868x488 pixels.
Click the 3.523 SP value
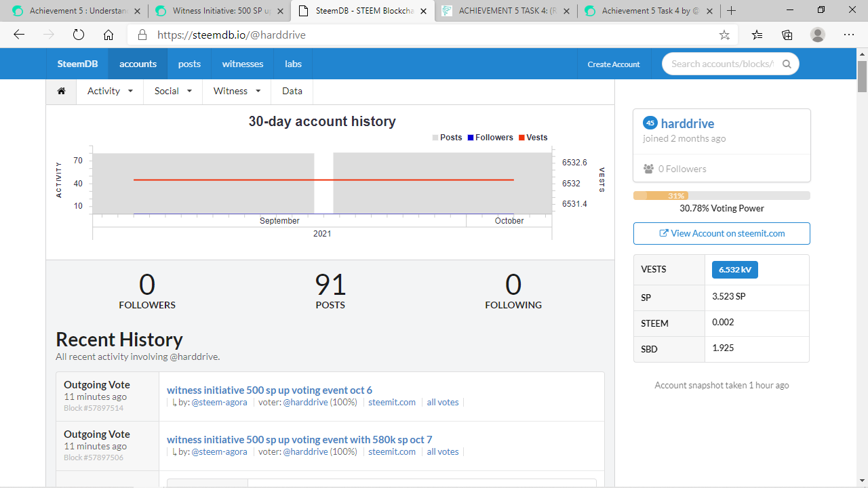(729, 297)
